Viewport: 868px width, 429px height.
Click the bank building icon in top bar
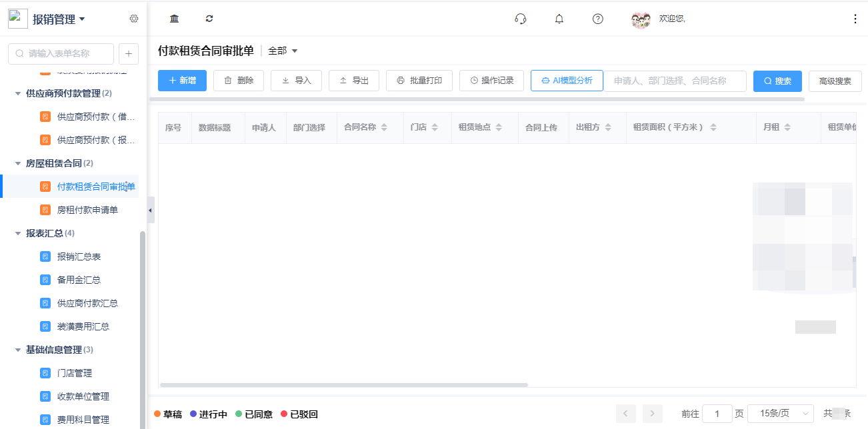click(x=175, y=19)
